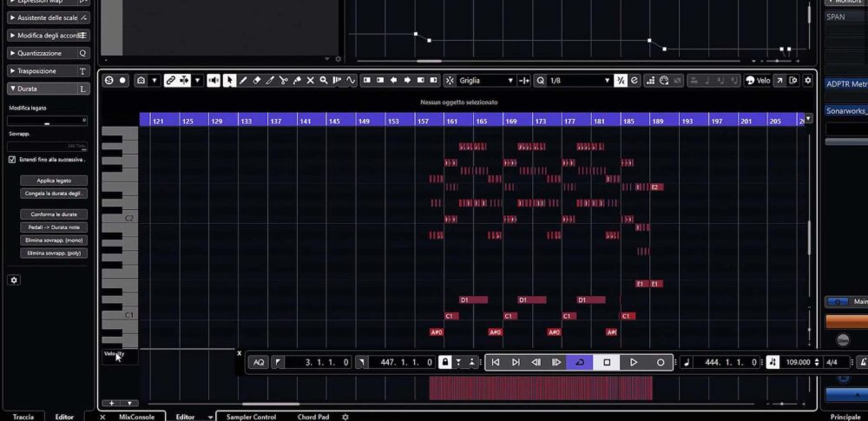Pick the Split scissors tool

coord(283,80)
